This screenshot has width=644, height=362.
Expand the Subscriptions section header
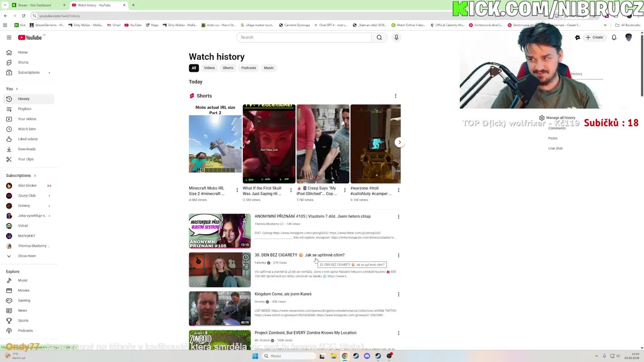pyautogui.click(x=21, y=175)
